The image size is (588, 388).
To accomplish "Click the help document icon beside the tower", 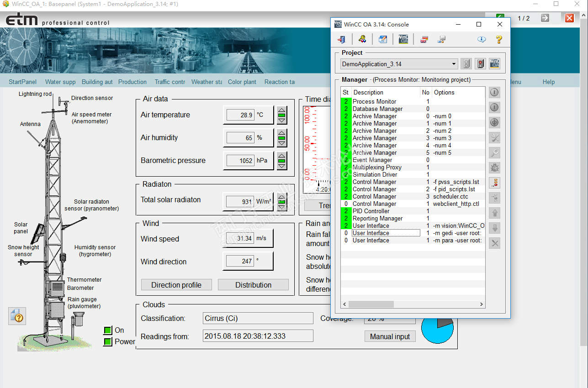I will pos(17,316).
